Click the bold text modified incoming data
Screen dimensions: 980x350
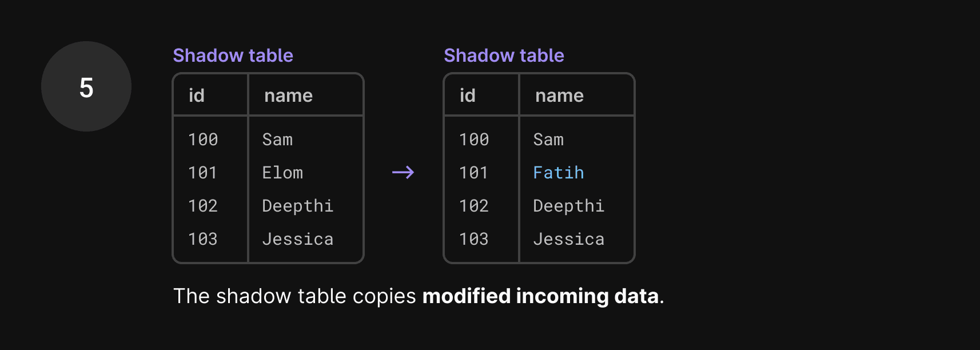pyautogui.click(x=541, y=296)
